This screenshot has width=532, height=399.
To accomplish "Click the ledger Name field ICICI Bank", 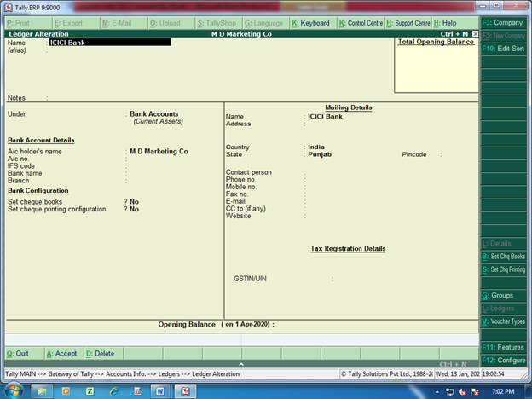I will click(x=110, y=43).
